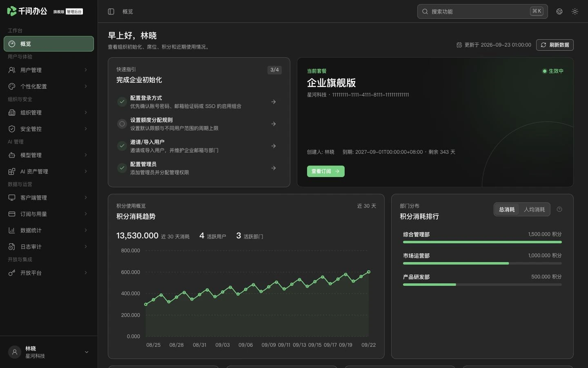Screen dimensions: 588x368
Task: Switch ranking to 总消耗
Action: pyautogui.click(x=507, y=209)
